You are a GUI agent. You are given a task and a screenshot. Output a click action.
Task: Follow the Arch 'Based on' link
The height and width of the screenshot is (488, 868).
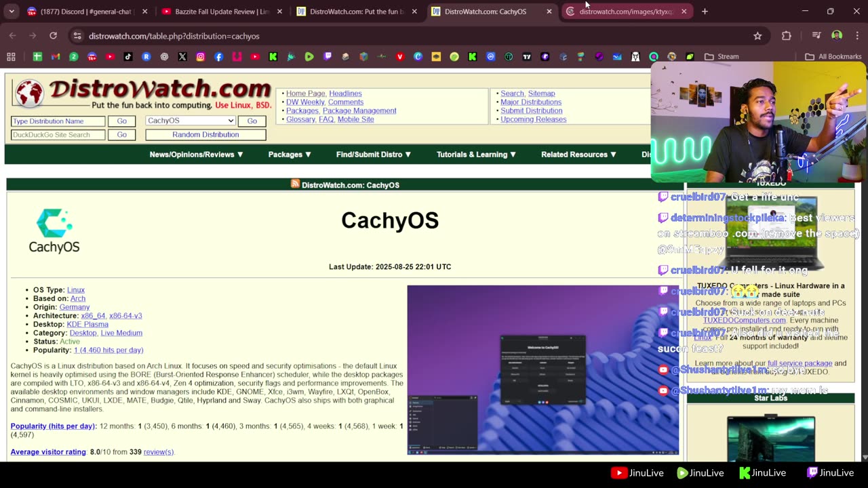(x=78, y=298)
